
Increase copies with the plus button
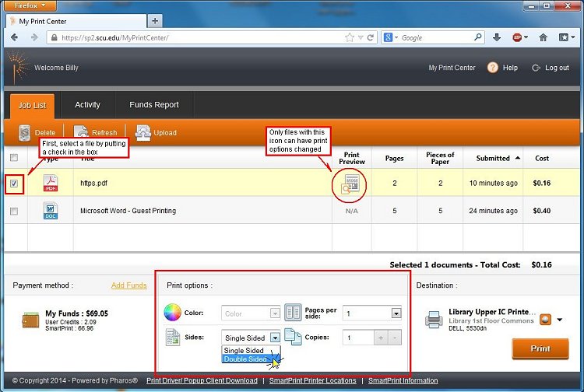(382, 338)
